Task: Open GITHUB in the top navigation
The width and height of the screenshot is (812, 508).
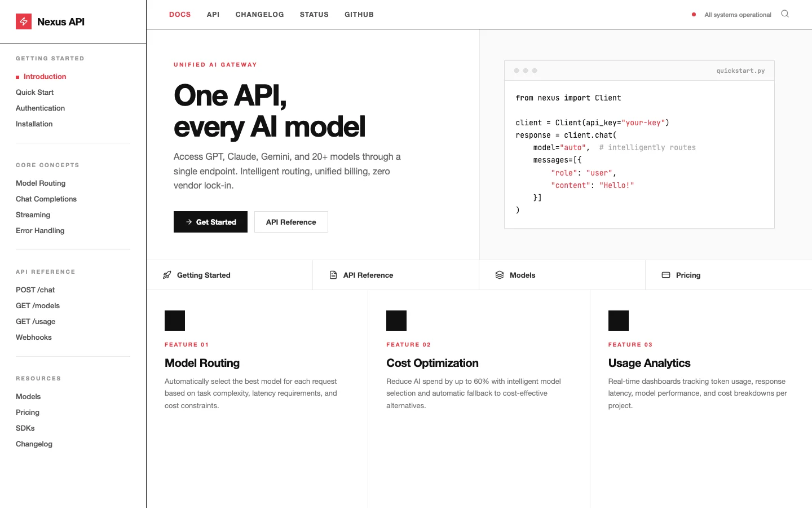Action: click(359, 15)
